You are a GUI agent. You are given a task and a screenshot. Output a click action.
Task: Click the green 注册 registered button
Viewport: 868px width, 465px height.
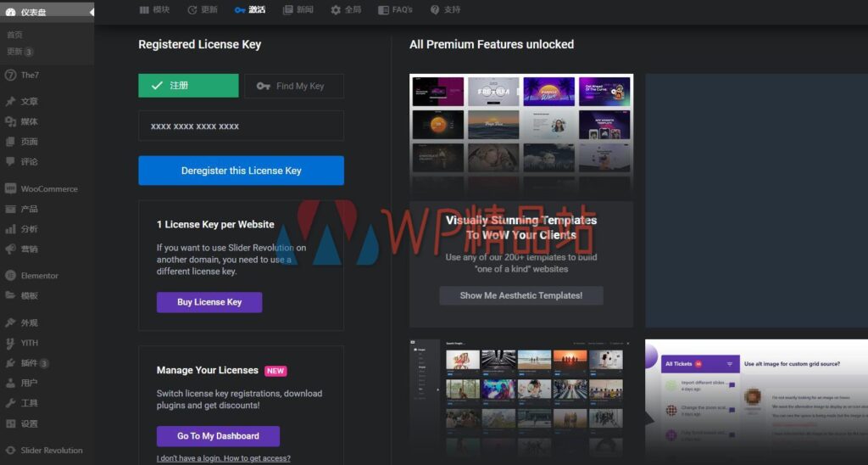pyautogui.click(x=188, y=86)
